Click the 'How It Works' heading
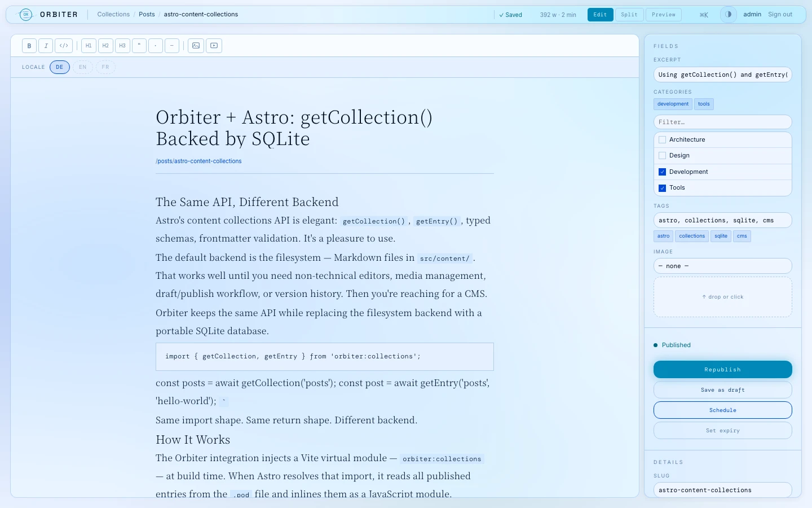 pyautogui.click(x=193, y=440)
